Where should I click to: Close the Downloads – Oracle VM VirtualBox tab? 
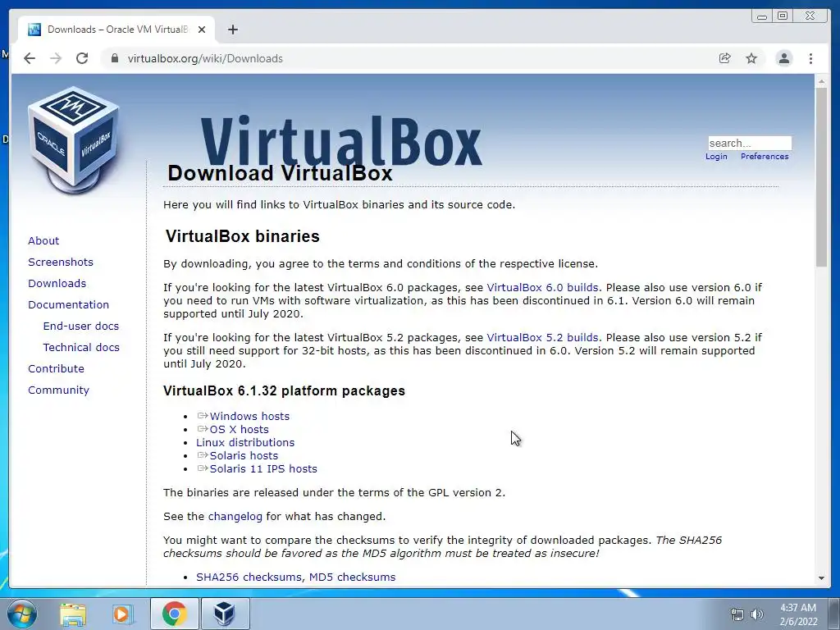[202, 30]
